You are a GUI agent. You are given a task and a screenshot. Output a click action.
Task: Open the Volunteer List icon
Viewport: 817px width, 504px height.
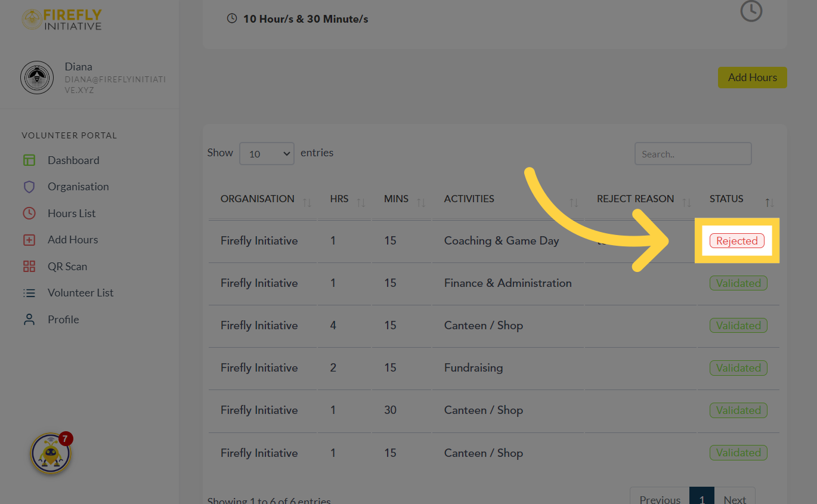(x=29, y=292)
